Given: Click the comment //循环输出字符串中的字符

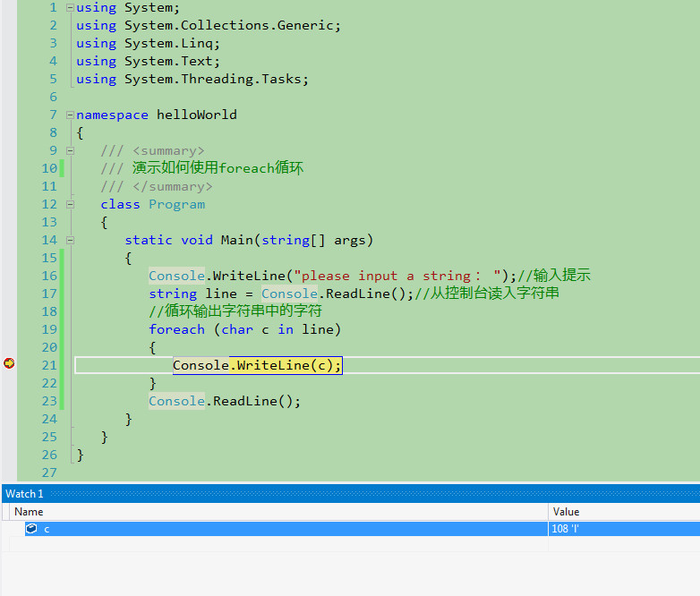Looking at the screenshot, I should click(235, 311).
